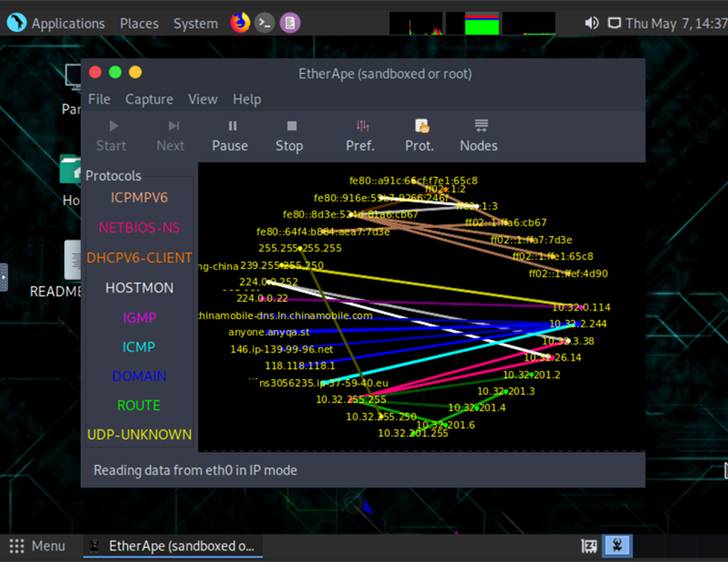Open the Pref. preferences icon

point(360,136)
